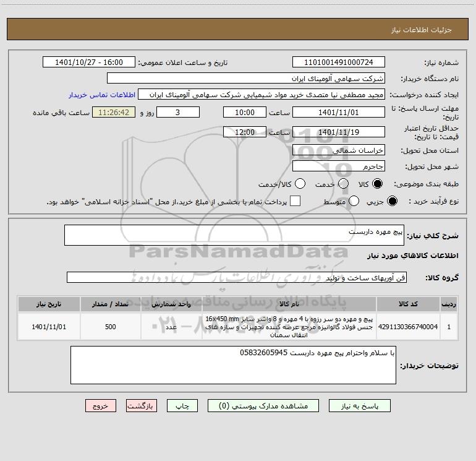Toggle the اسناد خزانه اسلامی payment checkbox
The width and height of the screenshot is (476, 461).
pos(295,201)
